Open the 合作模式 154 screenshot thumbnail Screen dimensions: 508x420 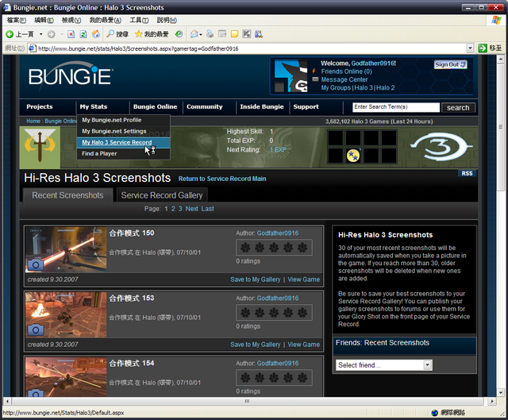point(66,377)
